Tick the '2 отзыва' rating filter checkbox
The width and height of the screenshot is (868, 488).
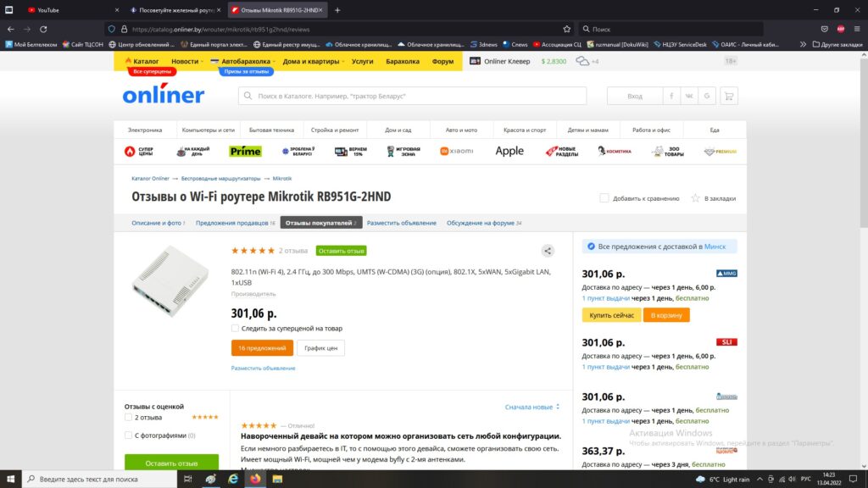tap(128, 418)
